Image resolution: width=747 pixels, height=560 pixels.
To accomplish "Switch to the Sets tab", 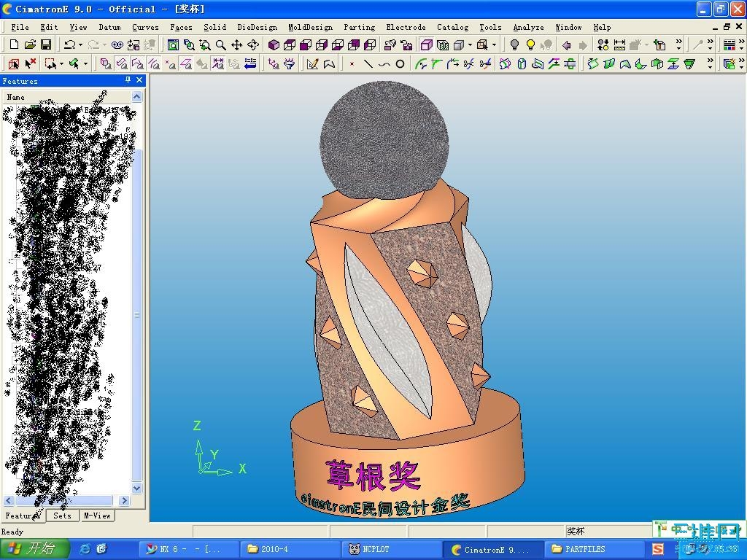I will [63, 516].
